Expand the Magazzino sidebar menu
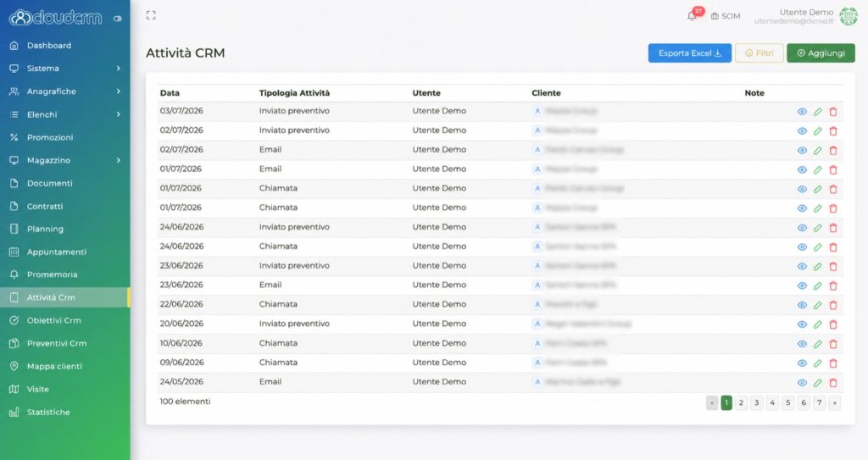Viewport: 868px width, 460px height. [64, 160]
